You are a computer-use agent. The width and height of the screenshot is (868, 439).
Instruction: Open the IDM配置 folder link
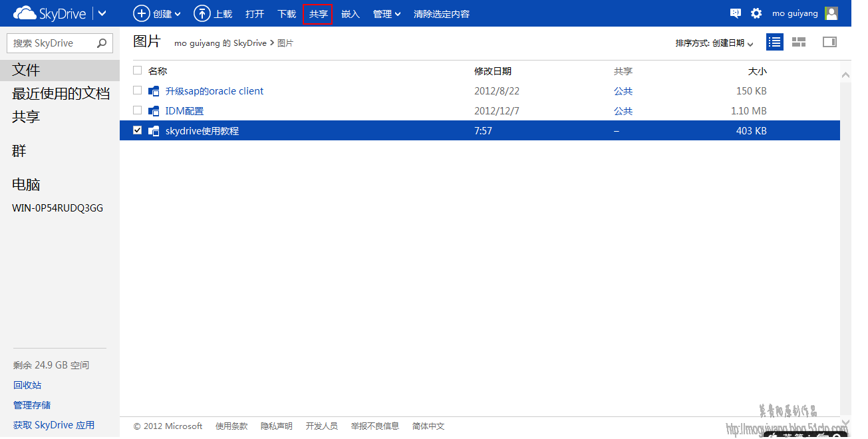(184, 111)
